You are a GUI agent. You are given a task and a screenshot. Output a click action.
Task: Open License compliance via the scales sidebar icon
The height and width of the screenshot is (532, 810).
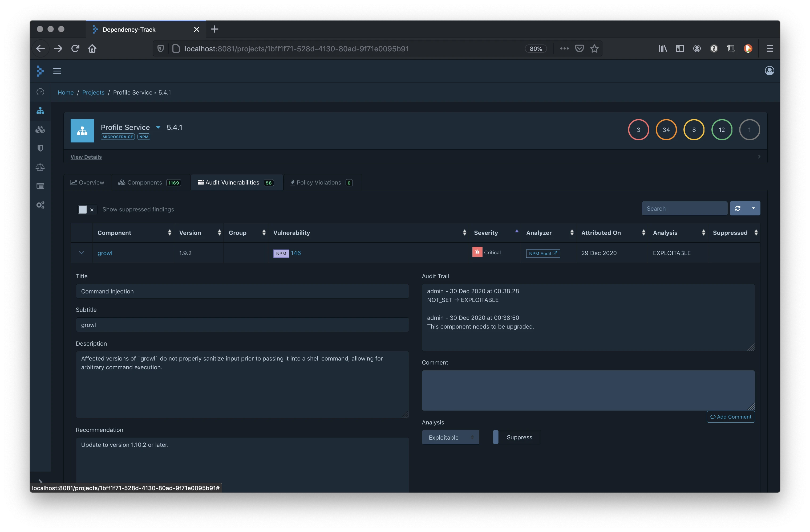click(40, 167)
